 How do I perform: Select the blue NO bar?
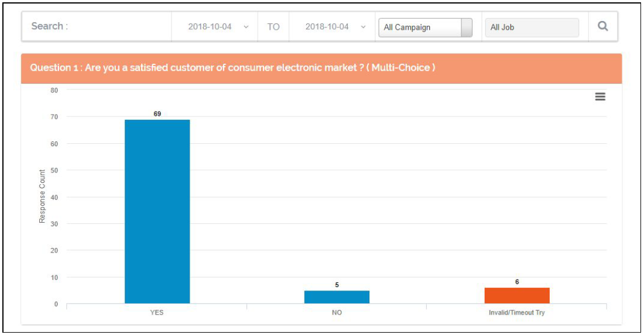337,296
